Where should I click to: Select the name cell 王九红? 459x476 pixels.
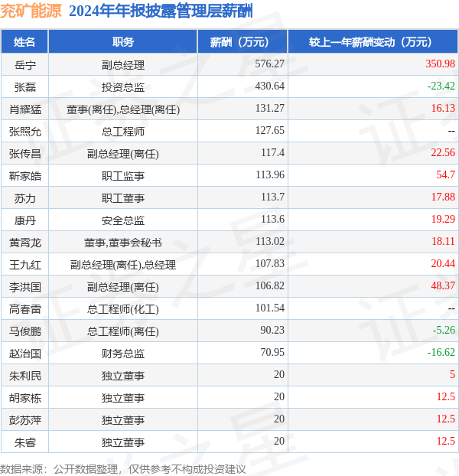[25, 265]
